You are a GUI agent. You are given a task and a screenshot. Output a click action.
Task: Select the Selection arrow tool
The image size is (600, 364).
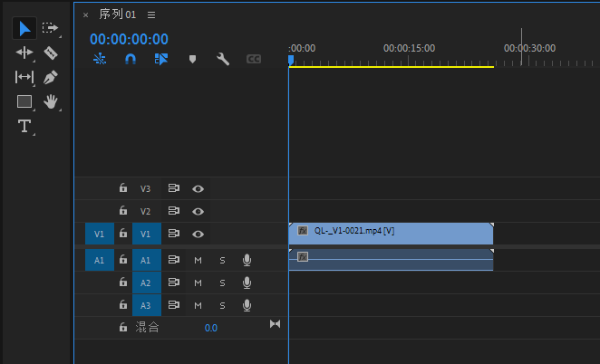pyautogui.click(x=24, y=28)
